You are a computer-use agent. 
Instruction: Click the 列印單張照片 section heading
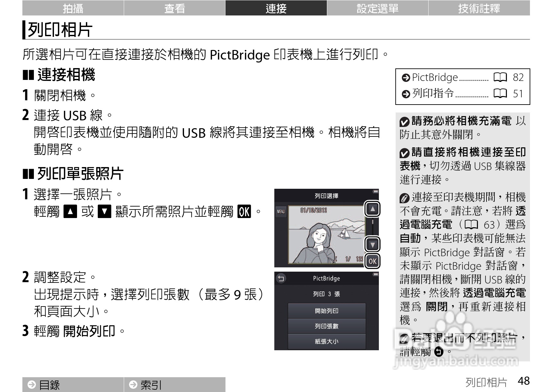(81, 173)
